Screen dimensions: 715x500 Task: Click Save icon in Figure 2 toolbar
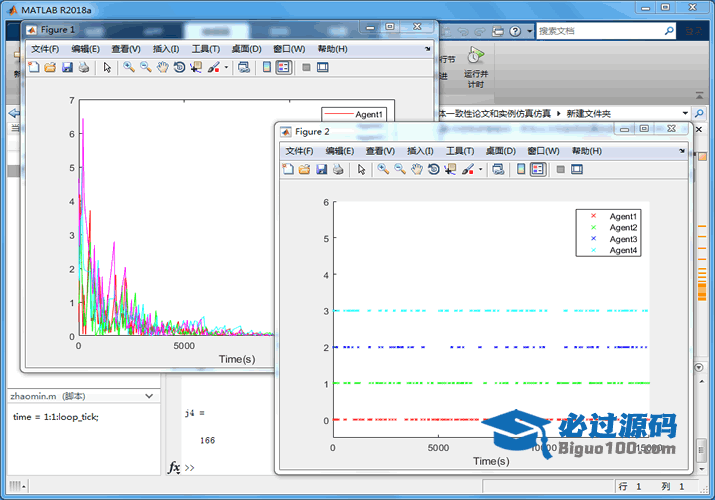pos(321,170)
